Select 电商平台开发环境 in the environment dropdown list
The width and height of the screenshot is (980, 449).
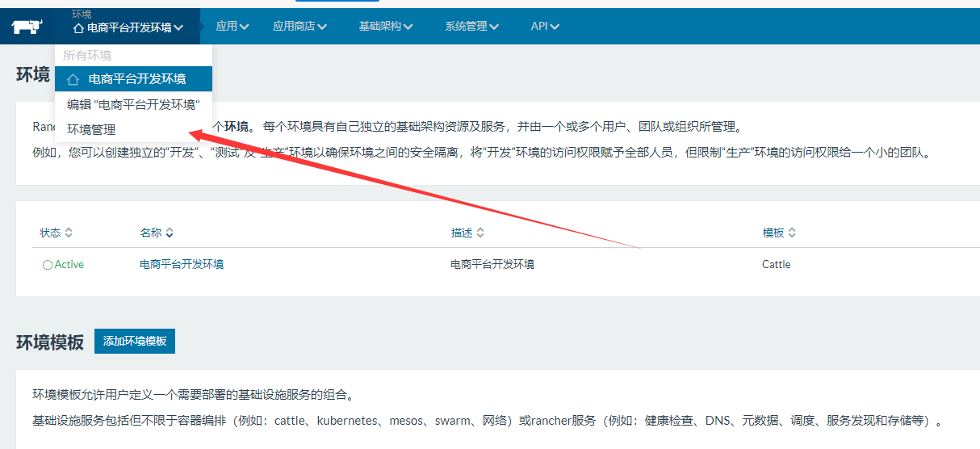point(134,79)
